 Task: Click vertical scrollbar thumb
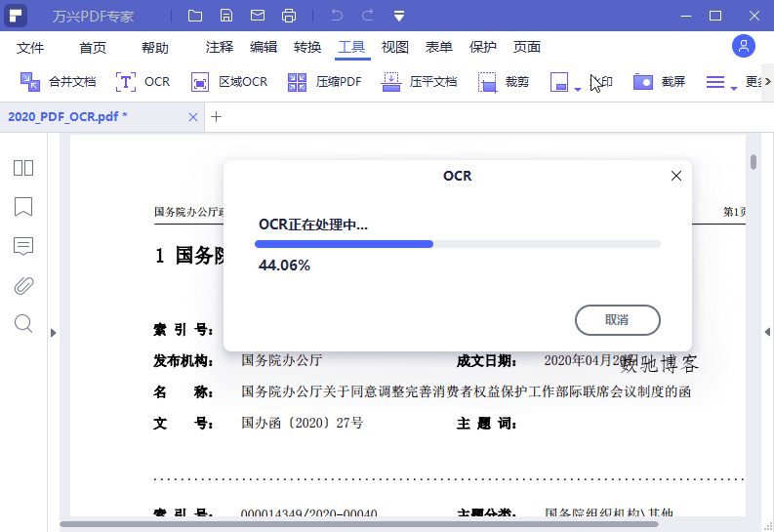(754, 162)
